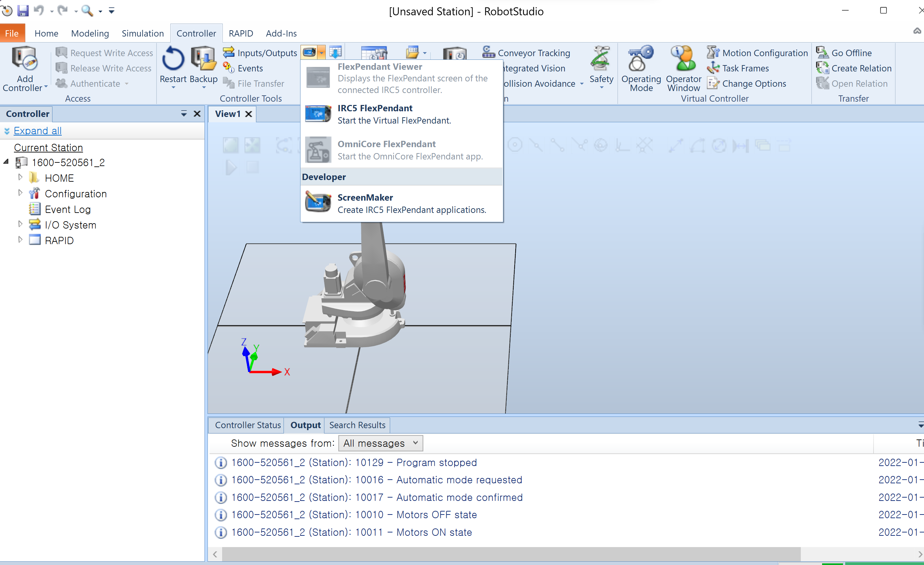
Task: Expand the RAPID tree node
Action: pos(20,239)
